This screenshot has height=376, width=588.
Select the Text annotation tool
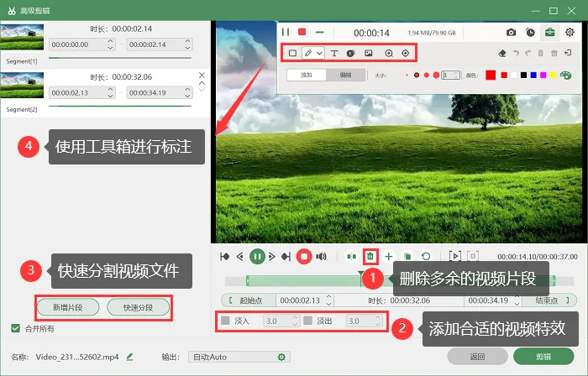point(333,53)
